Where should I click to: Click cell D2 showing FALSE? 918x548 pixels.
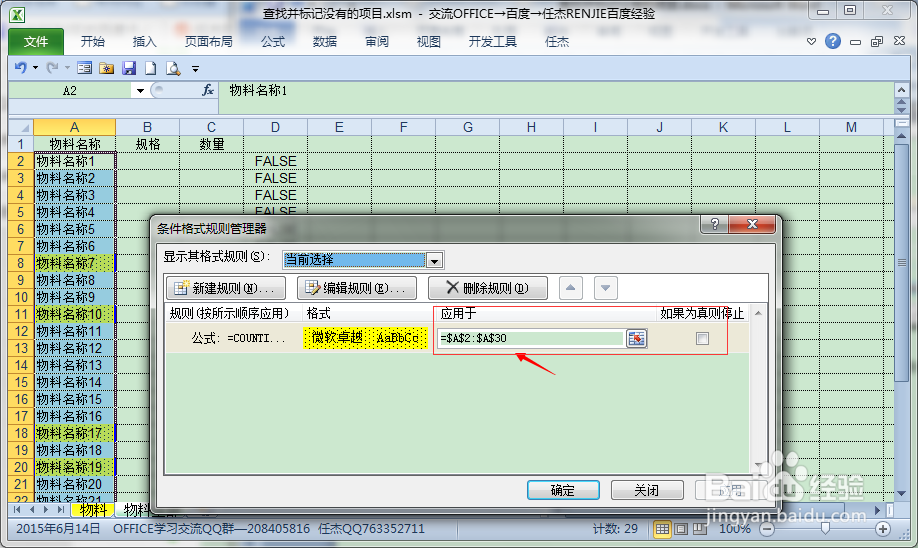point(275,161)
